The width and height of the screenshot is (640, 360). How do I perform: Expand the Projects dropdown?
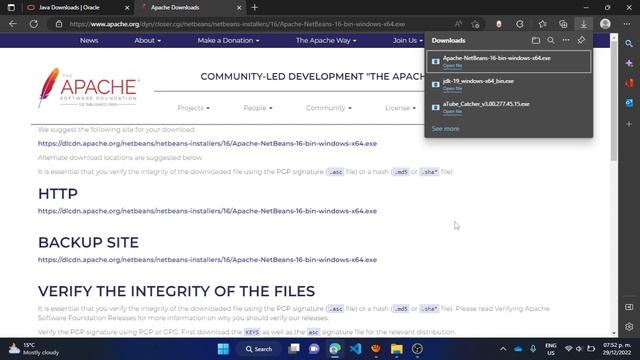(x=193, y=108)
